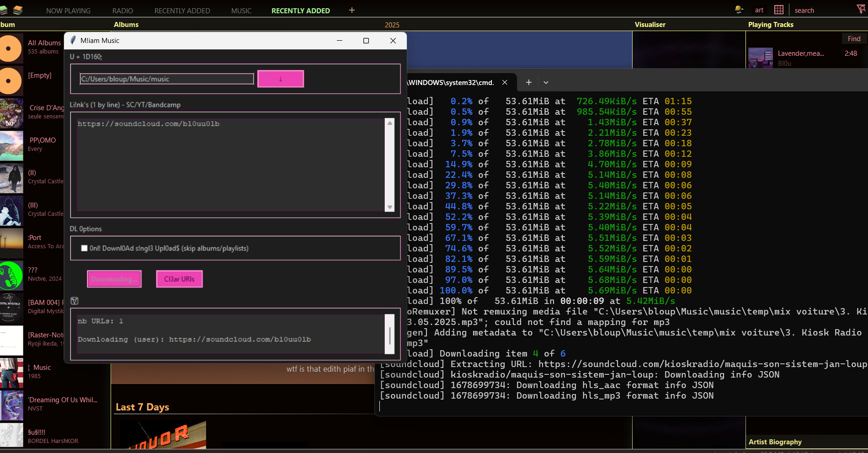
Task: Click the orange layered-stack icon in top bar
Action: 17,10
